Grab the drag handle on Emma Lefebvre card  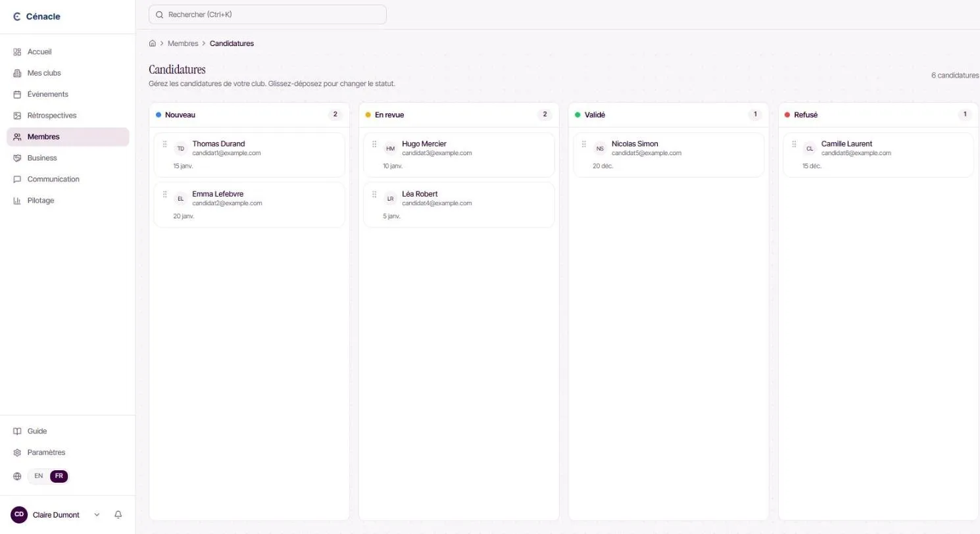coord(165,194)
